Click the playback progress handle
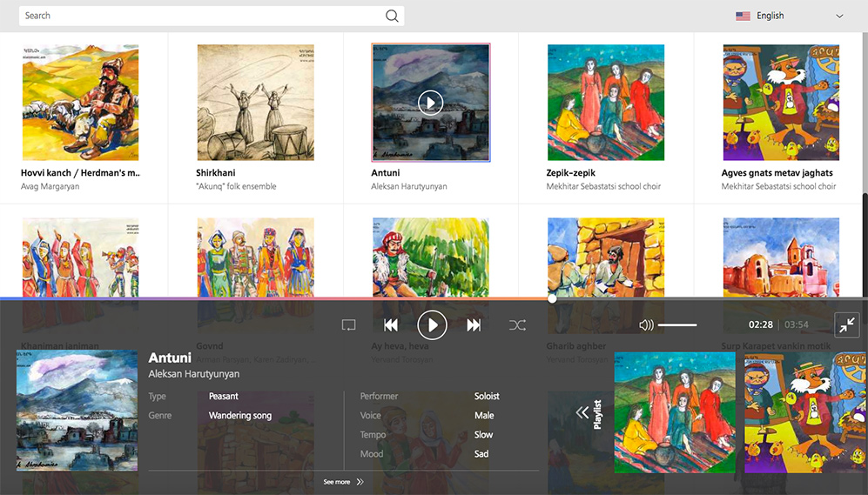The image size is (868, 495). click(552, 298)
